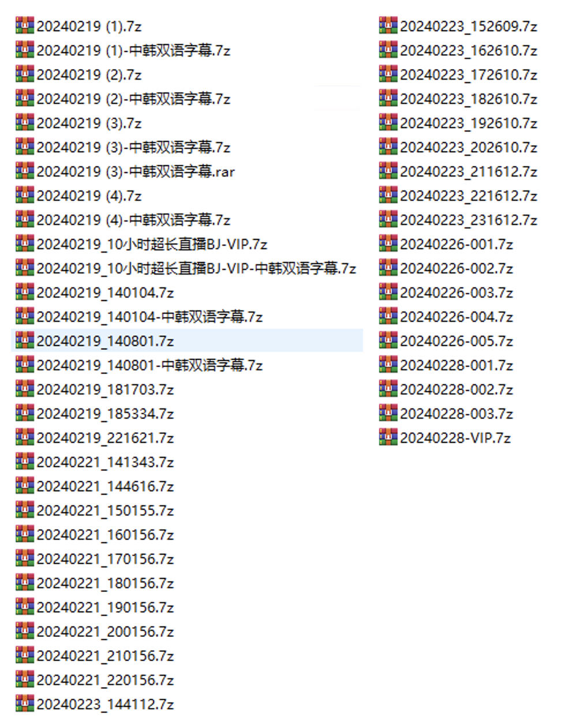The width and height of the screenshot is (576, 728).
Task: Click the archive icon of 20240221_141343.7z
Action: [x=25, y=462]
